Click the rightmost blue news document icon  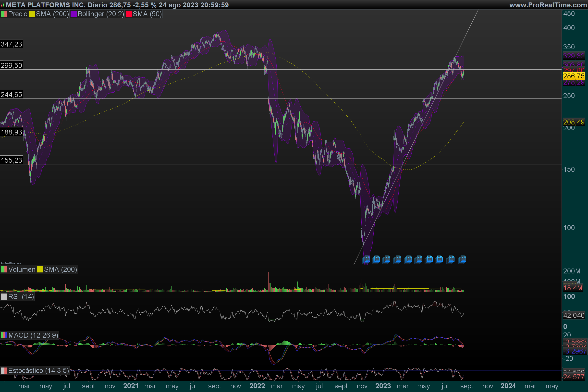pyautogui.click(x=463, y=259)
